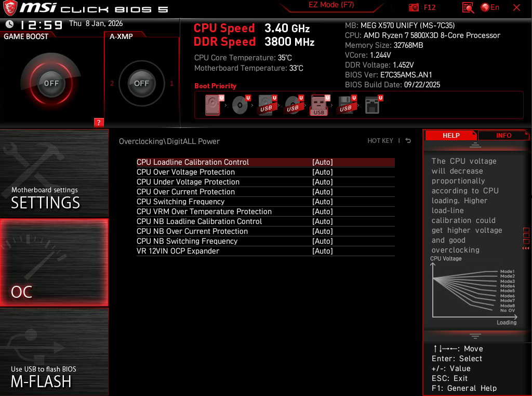The height and width of the screenshot is (396, 532).
Task: Select the network boot device icon
Action: point(373,105)
